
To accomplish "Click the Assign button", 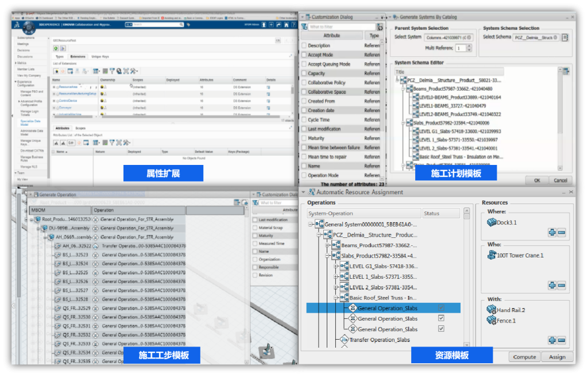I will point(556,357).
